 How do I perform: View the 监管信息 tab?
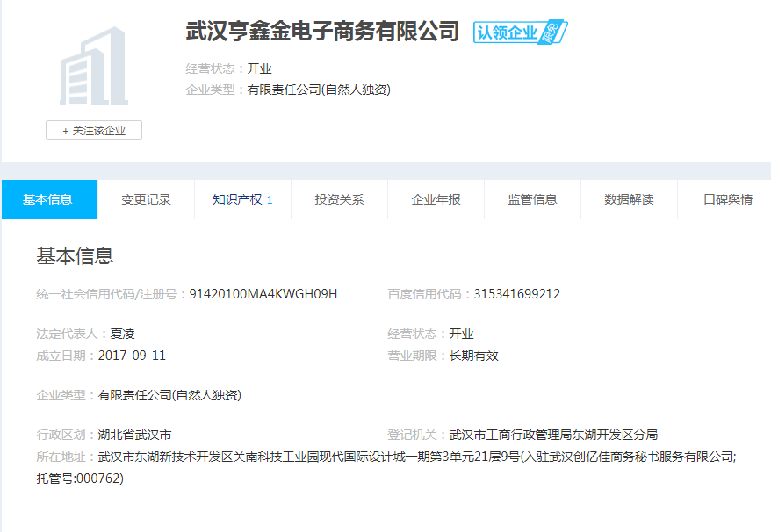pyautogui.click(x=532, y=199)
